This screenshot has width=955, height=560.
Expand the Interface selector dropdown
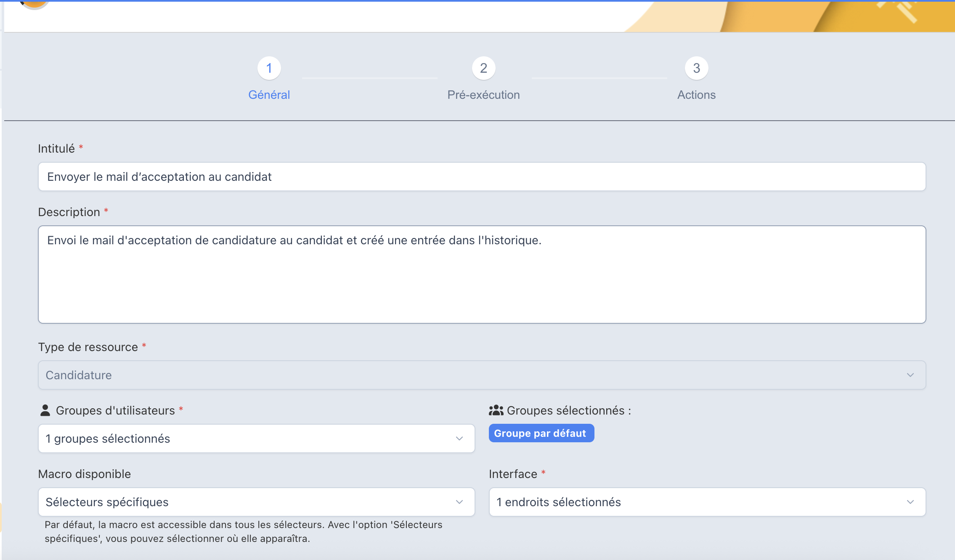pos(708,502)
